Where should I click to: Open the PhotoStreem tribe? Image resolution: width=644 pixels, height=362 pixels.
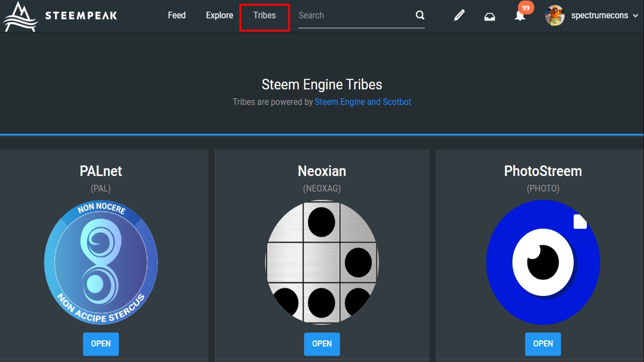[543, 344]
